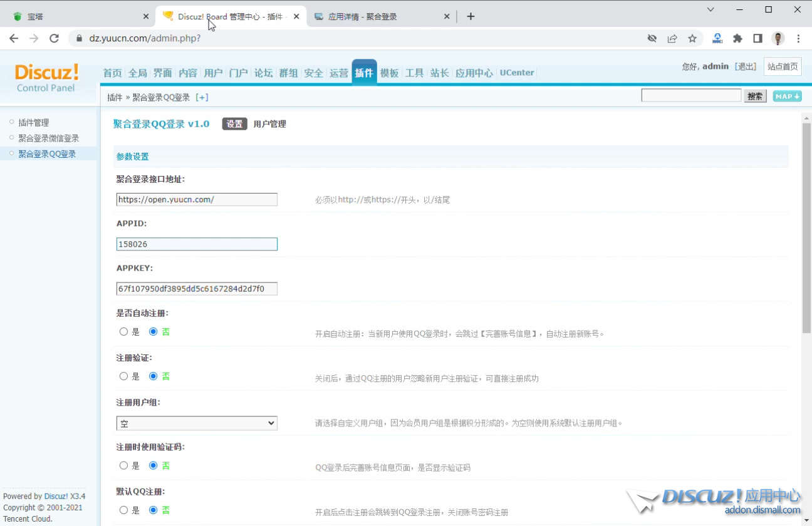Screen dimensions: 812x526
Task: Select 全局 in the admin navigation
Action: coord(137,73)
